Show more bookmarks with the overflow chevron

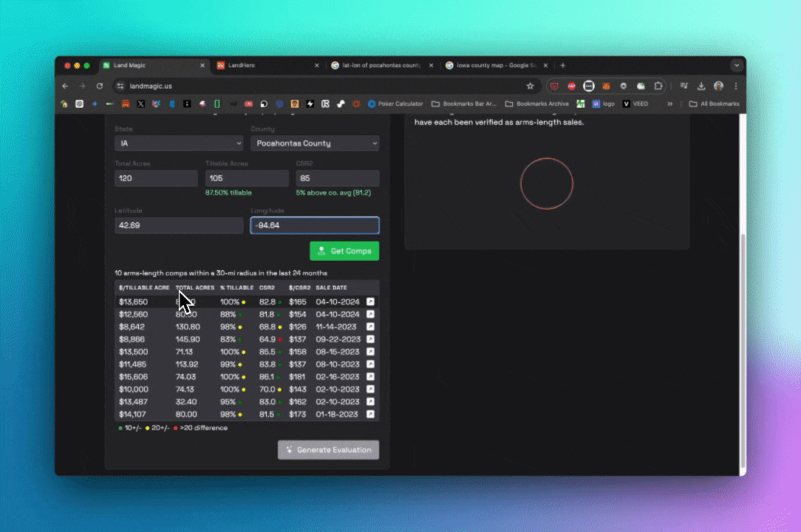[x=669, y=104]
